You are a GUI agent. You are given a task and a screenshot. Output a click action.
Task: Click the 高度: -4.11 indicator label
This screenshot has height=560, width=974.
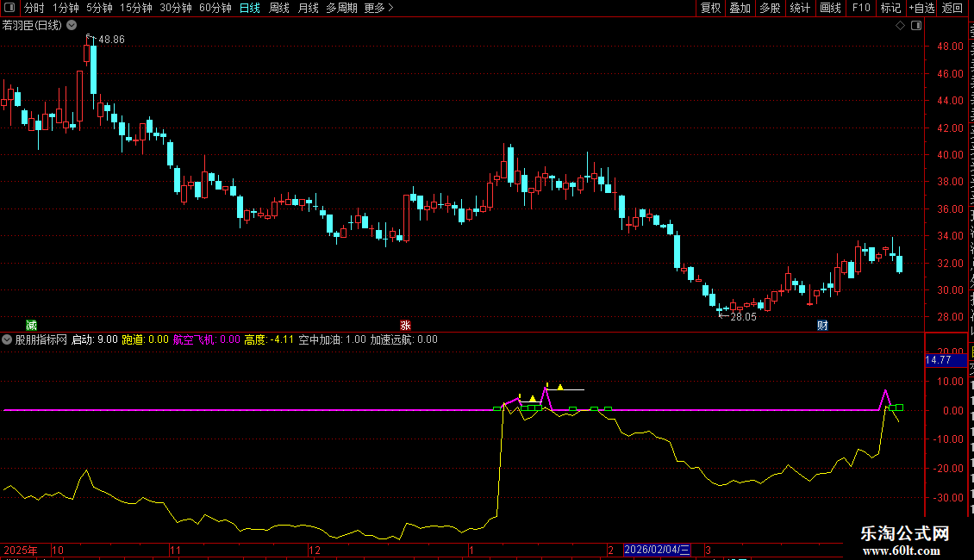(269, 339)
